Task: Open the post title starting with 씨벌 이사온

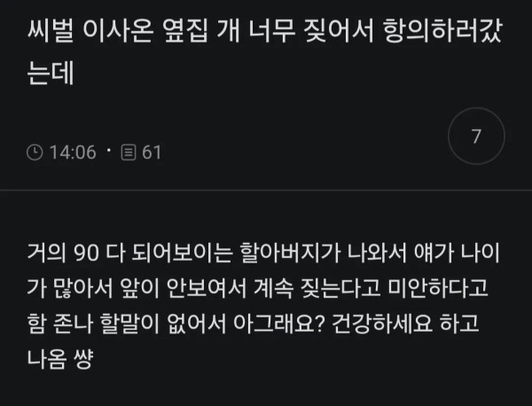Action: point(264,51)
